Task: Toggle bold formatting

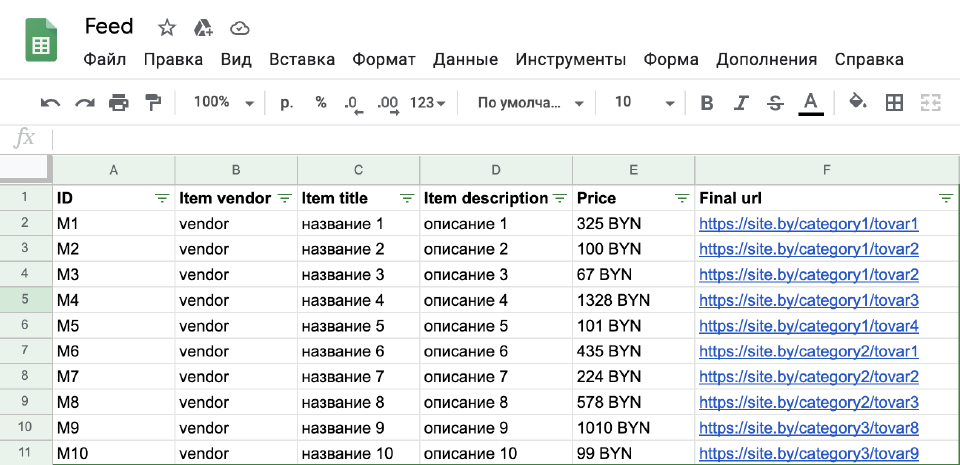Action: [x=707, y=103]
